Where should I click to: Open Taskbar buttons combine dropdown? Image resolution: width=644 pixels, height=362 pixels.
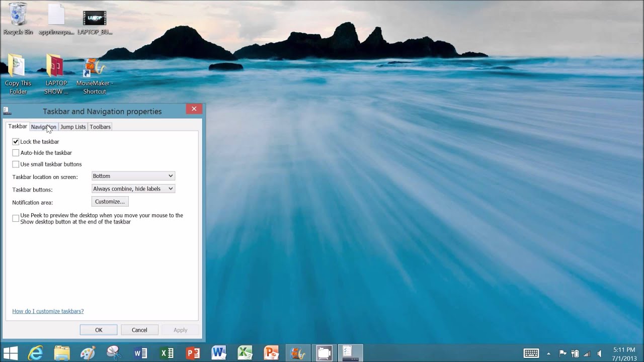(x=133, y=189)
